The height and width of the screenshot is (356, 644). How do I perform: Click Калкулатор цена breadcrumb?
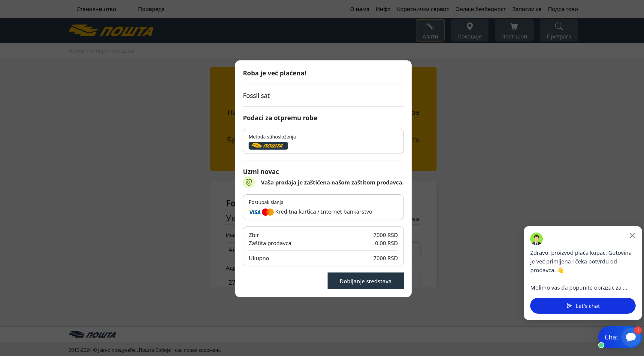tap(111, 50)
